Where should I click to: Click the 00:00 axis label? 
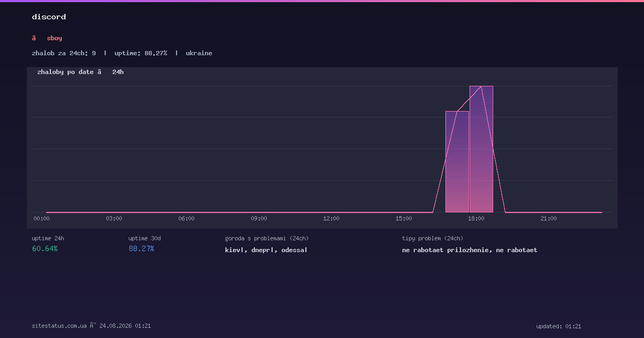coord(41,218)
